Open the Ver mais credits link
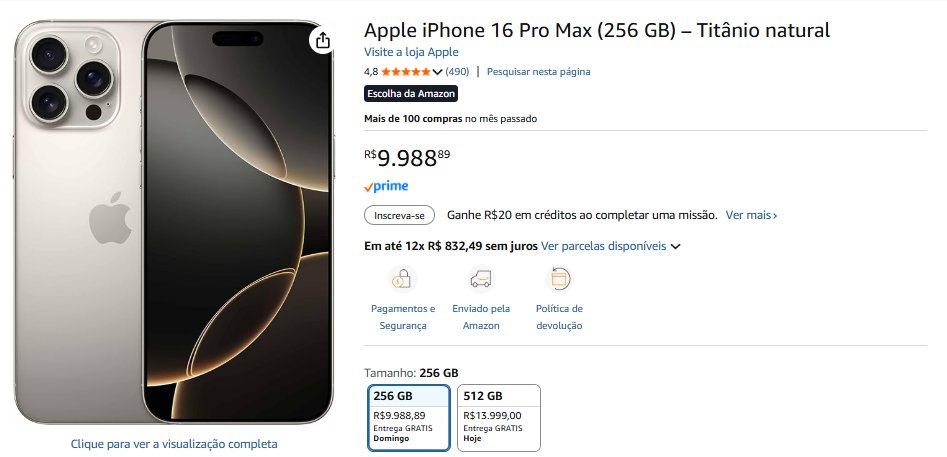Screen dimensions: 947x457 751,215
